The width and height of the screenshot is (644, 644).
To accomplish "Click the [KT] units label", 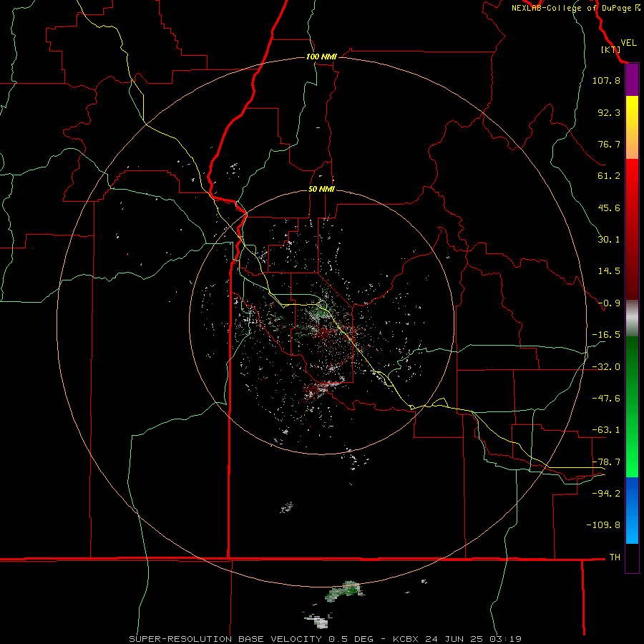I will coord(611,49).
